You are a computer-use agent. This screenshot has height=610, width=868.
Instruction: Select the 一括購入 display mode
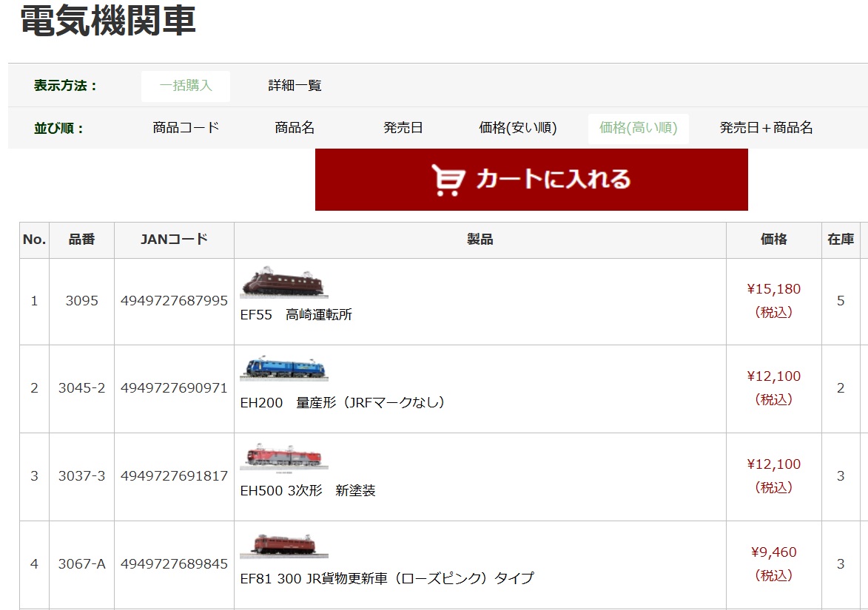[x=186, y=86]
